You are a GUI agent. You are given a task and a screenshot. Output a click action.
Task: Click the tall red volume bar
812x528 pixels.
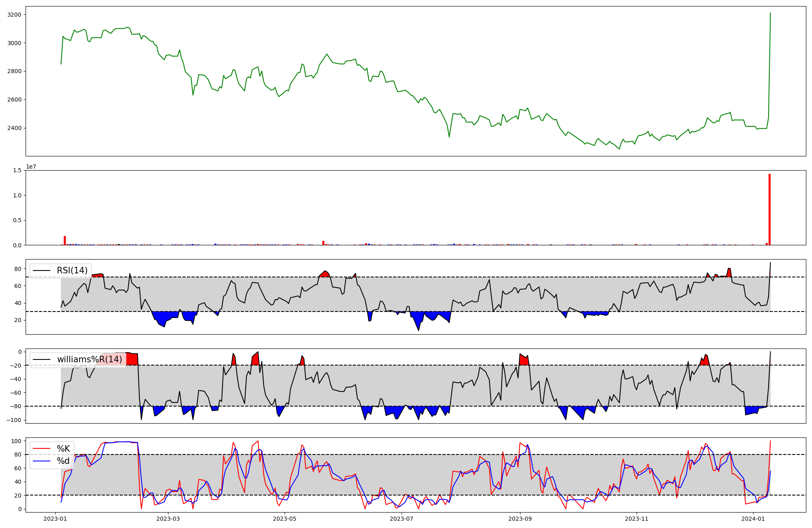(769, 209)
